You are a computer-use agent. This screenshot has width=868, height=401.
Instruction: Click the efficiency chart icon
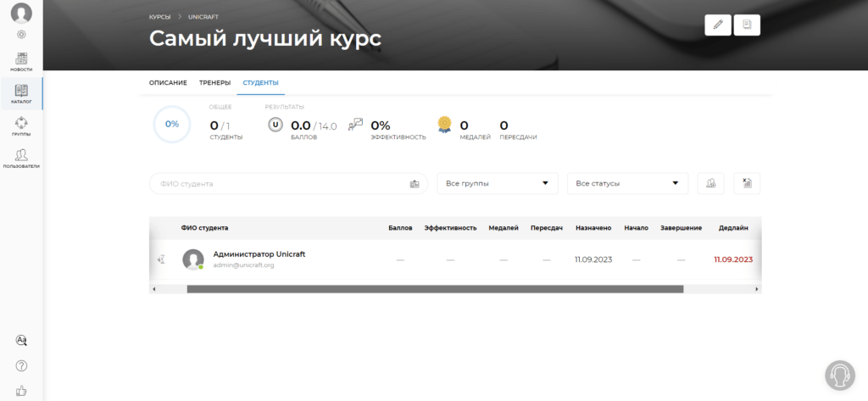point(355,125)
